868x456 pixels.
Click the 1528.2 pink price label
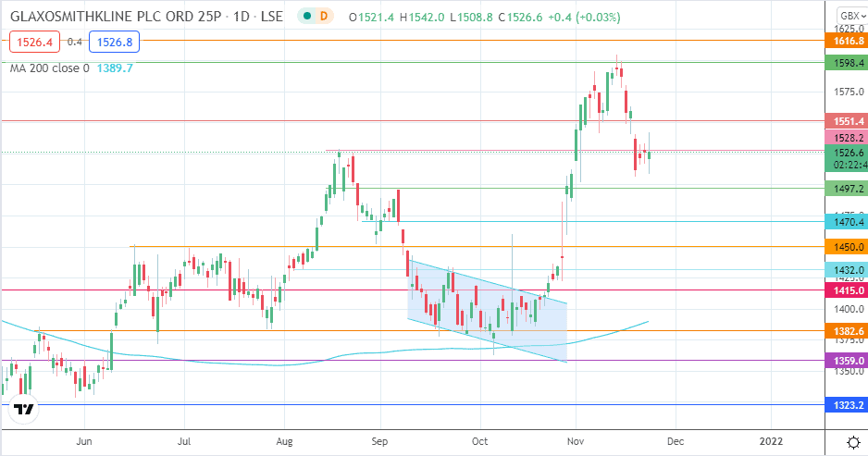(x=848, y=138)
